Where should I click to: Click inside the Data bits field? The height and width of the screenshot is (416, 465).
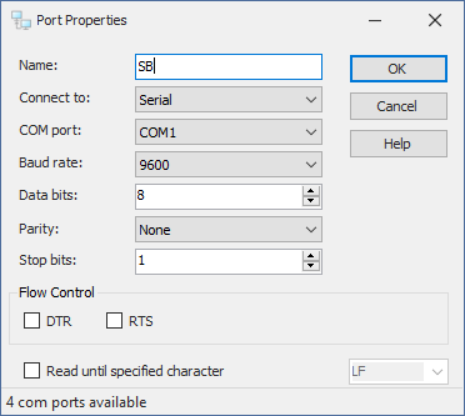tap(219, 197)
